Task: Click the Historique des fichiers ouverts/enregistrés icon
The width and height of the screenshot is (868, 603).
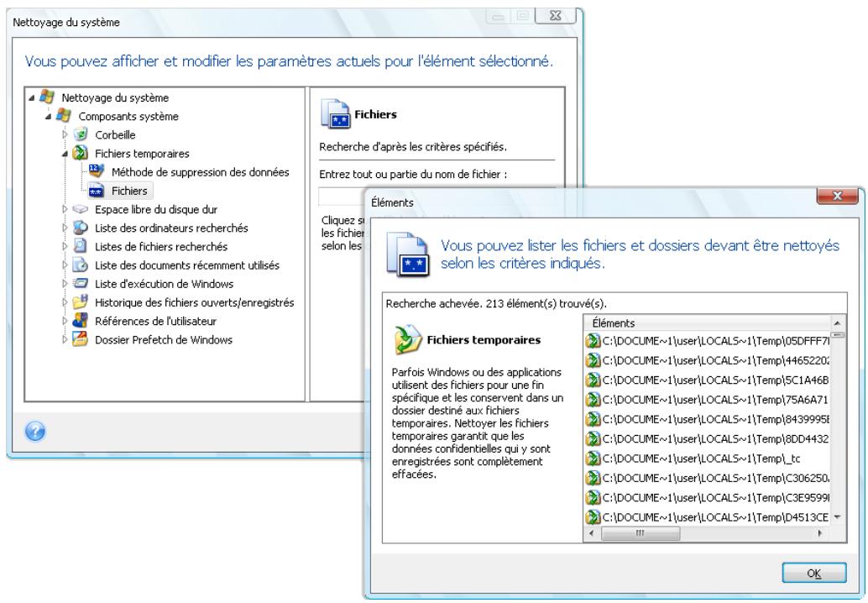Action: coord(81,301)
